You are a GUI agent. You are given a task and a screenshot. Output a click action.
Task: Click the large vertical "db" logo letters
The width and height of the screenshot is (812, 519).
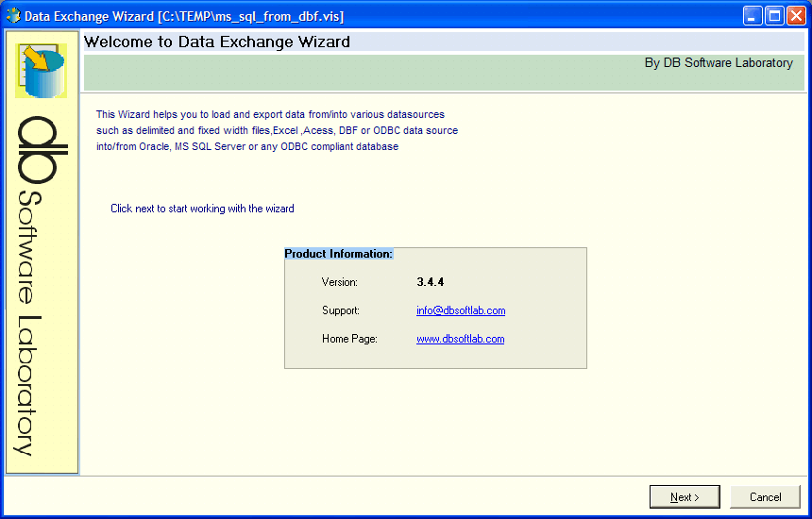[37, 150]
